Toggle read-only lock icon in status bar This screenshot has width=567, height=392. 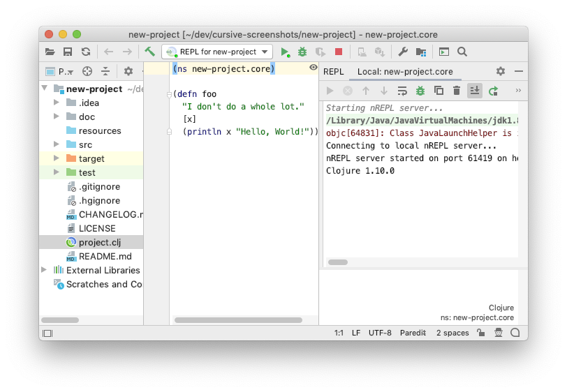click(480, 333)
